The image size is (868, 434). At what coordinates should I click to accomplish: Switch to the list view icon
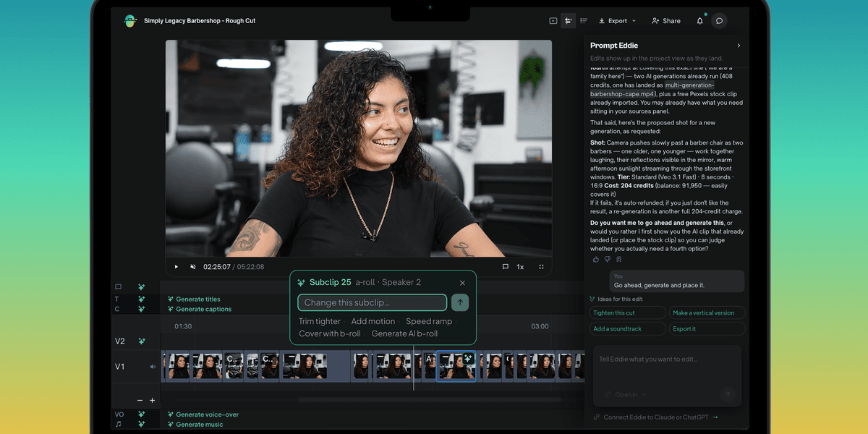(584, 21)
